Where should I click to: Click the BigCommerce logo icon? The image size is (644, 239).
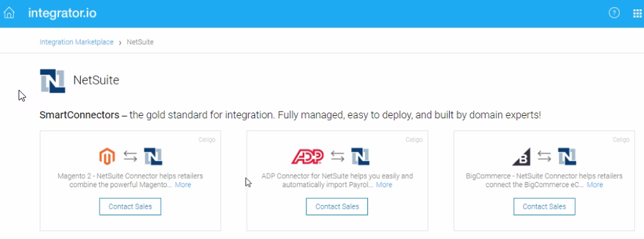(521, 157)
